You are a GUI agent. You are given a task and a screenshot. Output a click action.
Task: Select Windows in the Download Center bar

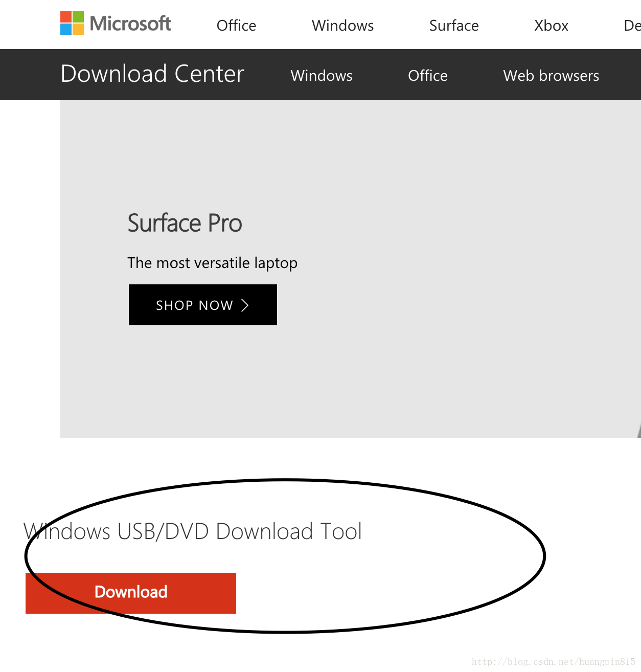click(x=322, y=76)
